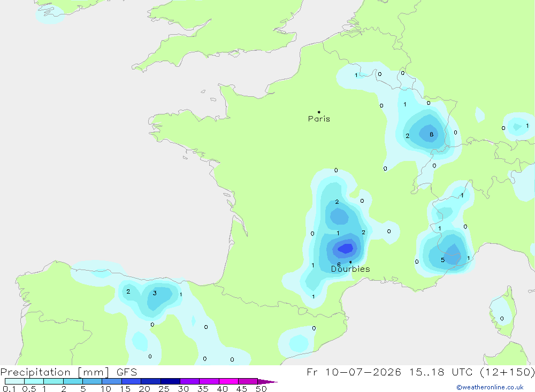Screen dimensions: 535x392
Task: Pick the 40–45 mm magenta legend swatch
Action: [228, 381]
